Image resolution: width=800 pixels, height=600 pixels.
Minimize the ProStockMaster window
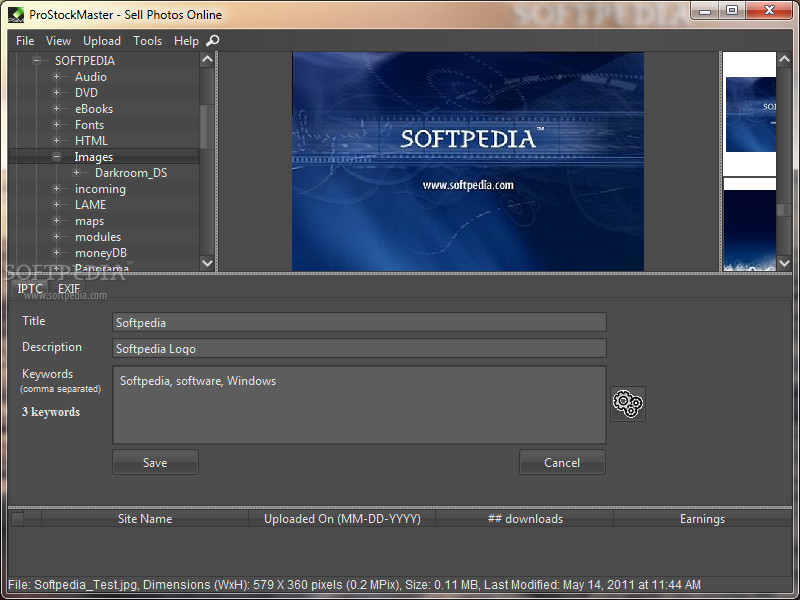(705, 11)
